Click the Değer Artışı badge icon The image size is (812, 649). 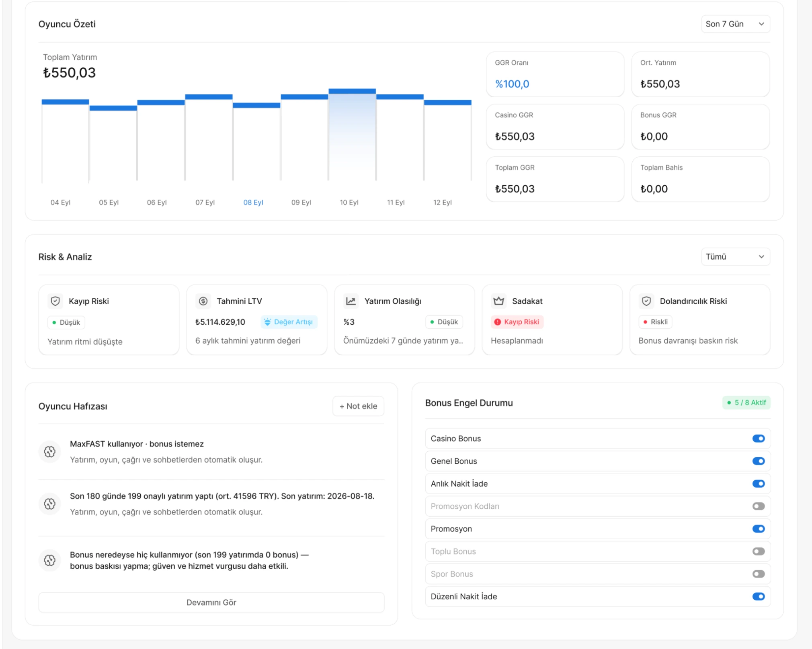click(x=267, y=322)
